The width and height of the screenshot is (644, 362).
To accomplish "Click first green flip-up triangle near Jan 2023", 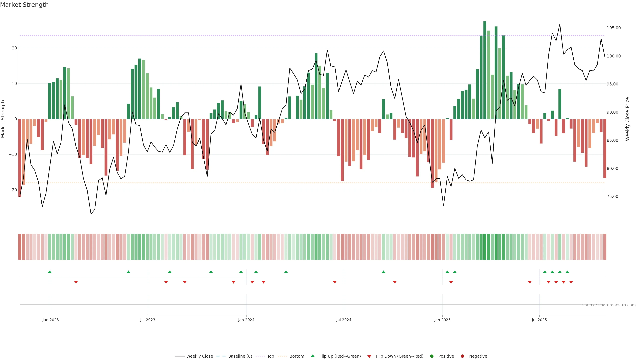I will (50, 272).
